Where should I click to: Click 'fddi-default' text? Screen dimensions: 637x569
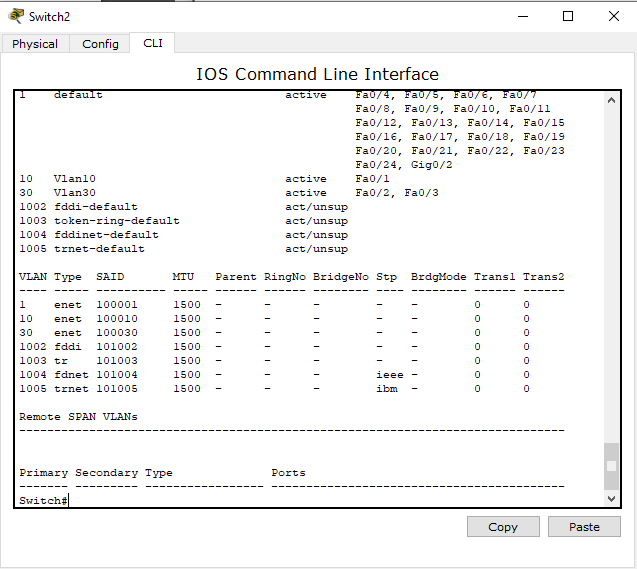pos(96,207)
